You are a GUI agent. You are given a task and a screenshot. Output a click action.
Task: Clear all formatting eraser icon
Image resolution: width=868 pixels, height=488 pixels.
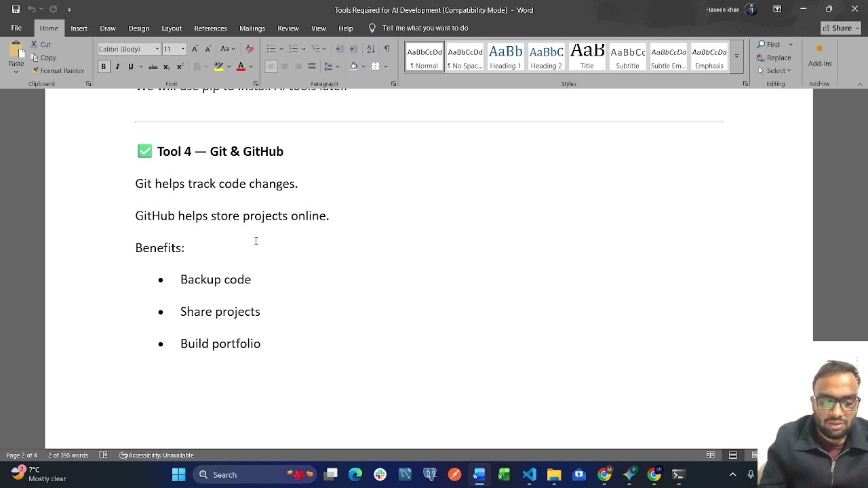[x=250, y=49]
